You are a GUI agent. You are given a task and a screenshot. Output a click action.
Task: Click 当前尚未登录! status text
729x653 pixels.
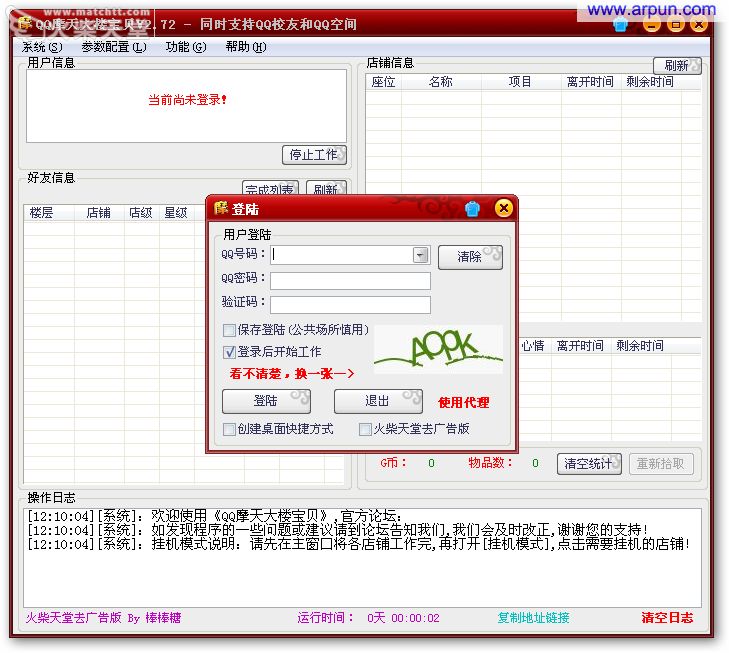187,100
